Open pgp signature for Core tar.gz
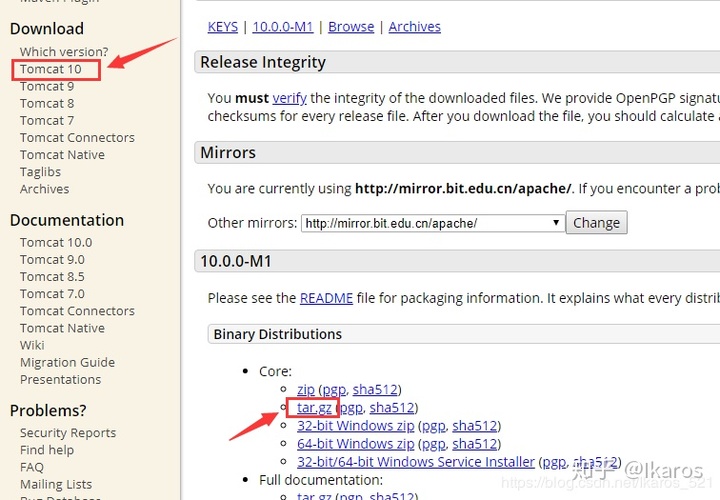Viewport: 720px width, 500px height. pyautogui.click(x=351, y=407)
